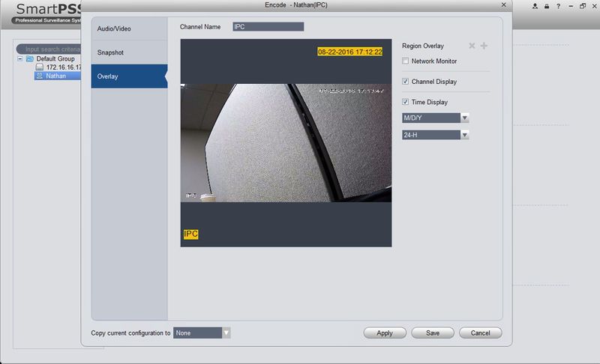Click the Nathan camera icon in tree
The width and height of the screenshot is (600, 364).
[40, 76]
